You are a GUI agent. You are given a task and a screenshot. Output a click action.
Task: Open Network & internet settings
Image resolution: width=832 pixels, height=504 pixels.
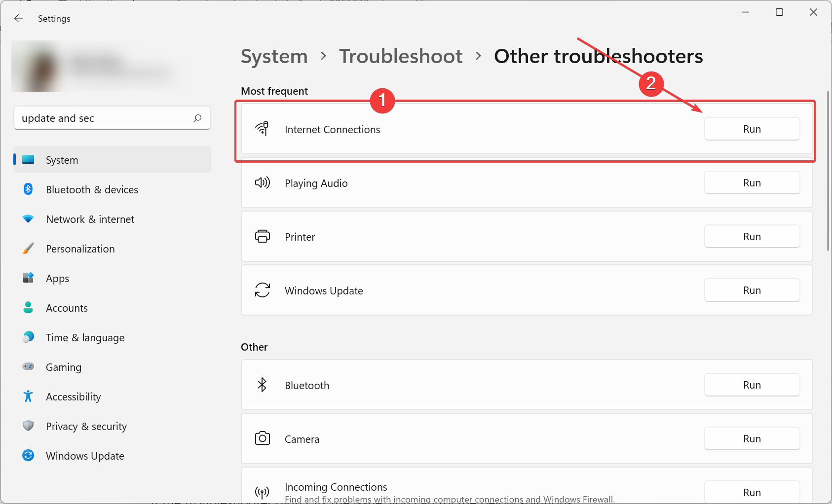pos(90,219)
